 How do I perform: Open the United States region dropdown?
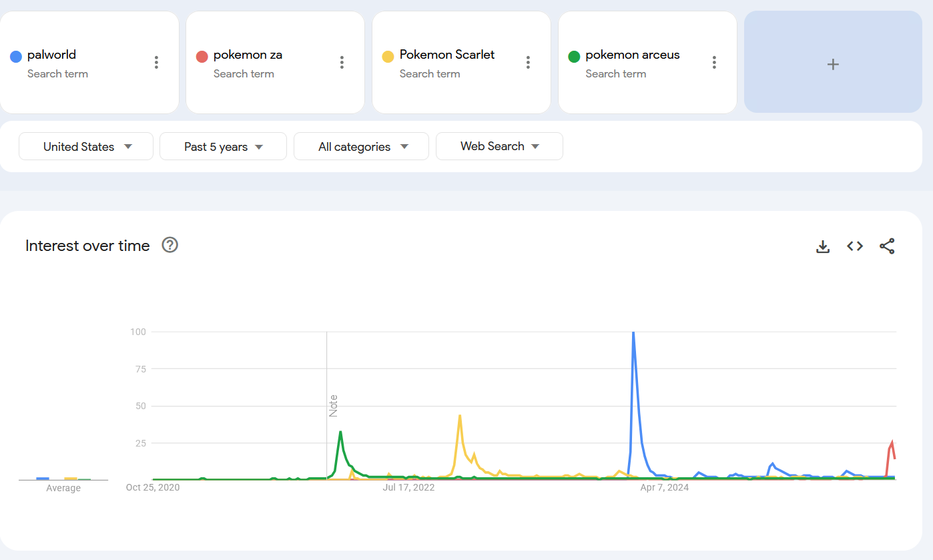[x=86, y=146]
